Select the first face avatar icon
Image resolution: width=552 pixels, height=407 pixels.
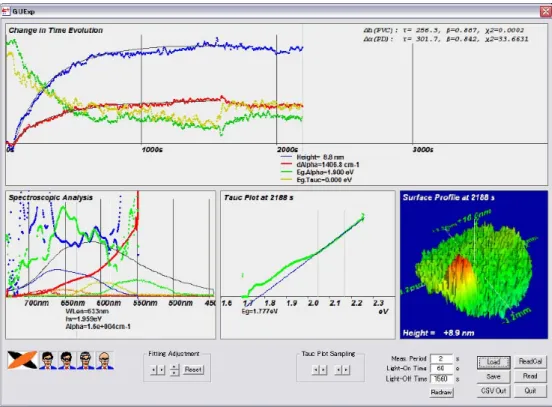(x=48, y=360)
